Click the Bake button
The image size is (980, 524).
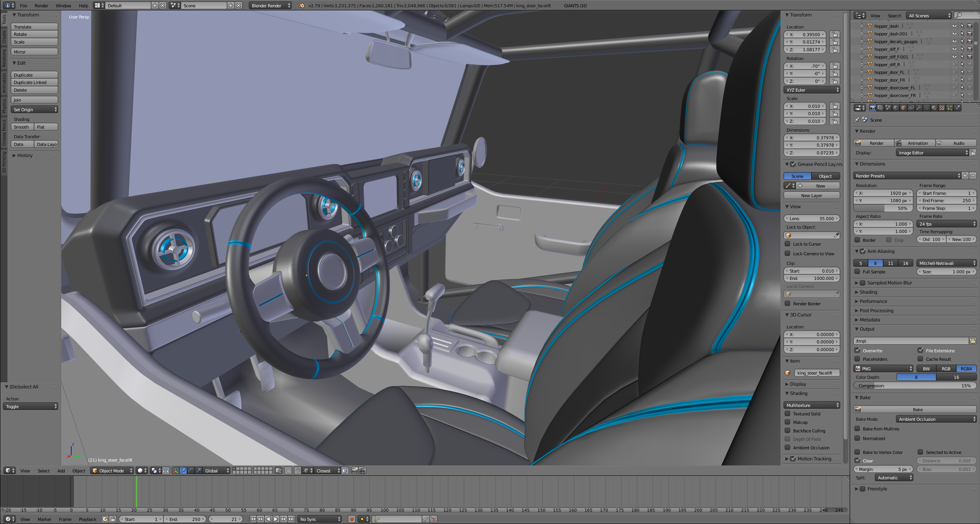tap(915, 409)
